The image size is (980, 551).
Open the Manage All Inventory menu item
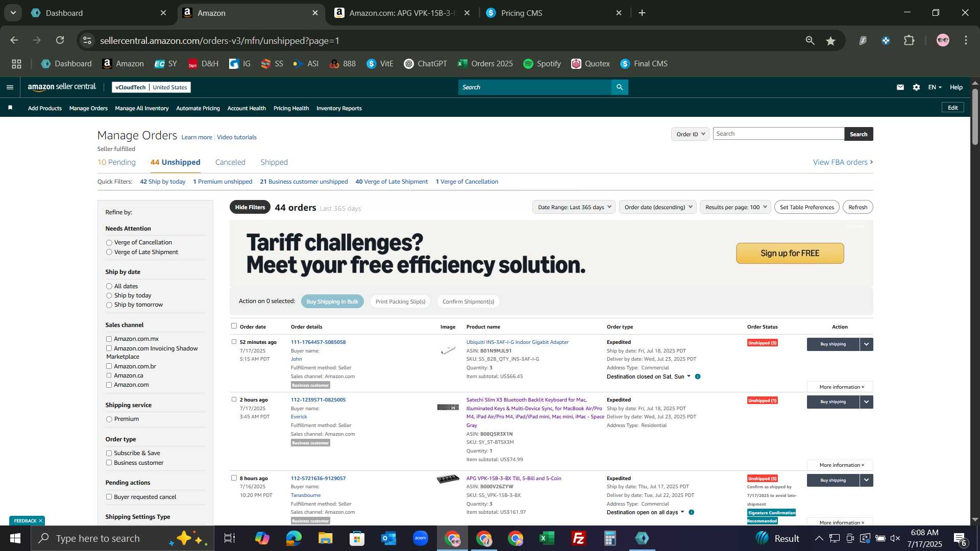tap(142, 108)
